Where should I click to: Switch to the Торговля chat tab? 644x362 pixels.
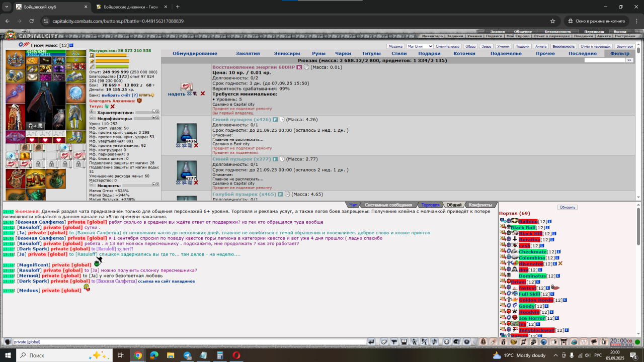tap(430, 205)
